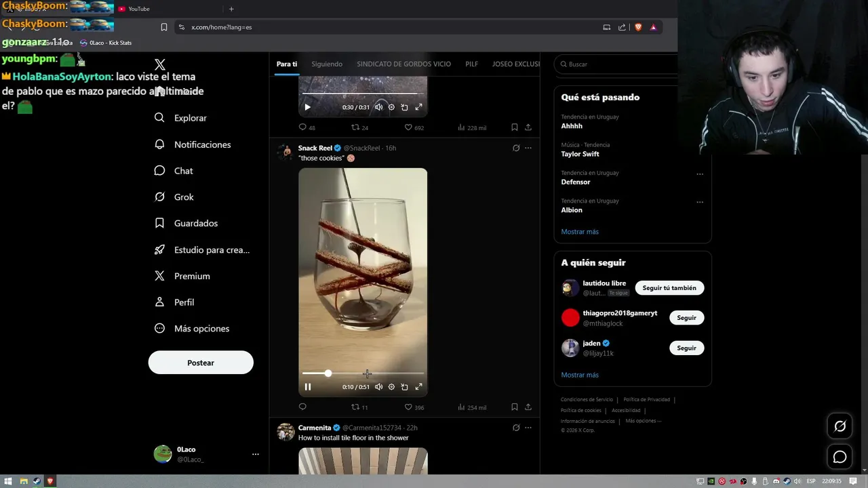Click the Postear button
The height and width of the screenshot is (488, 868).
[201, 363]
